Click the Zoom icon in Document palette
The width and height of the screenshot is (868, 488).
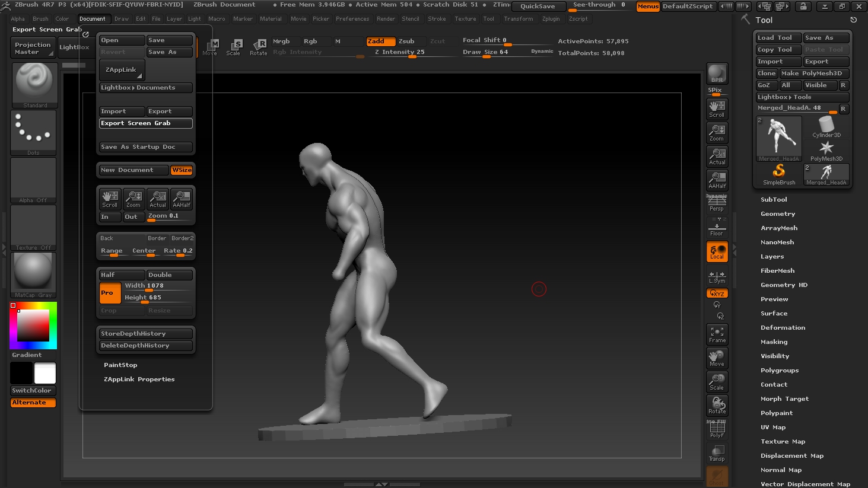pos(133,199)
